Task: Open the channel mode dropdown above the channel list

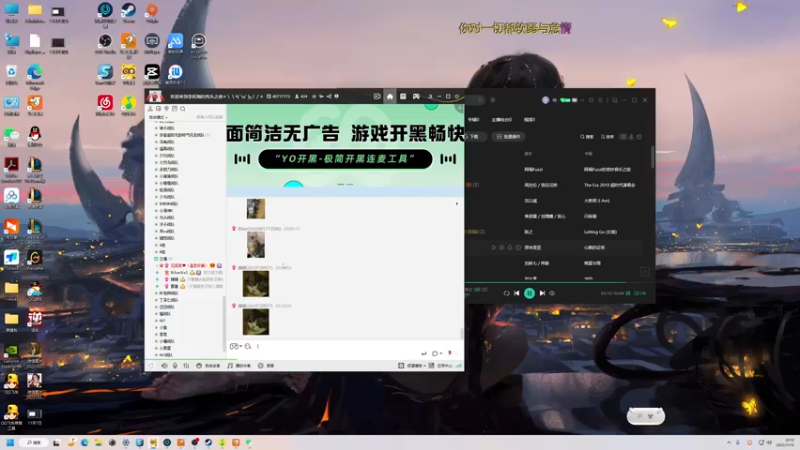Action: pyautogui.click(x=158, y=117)
